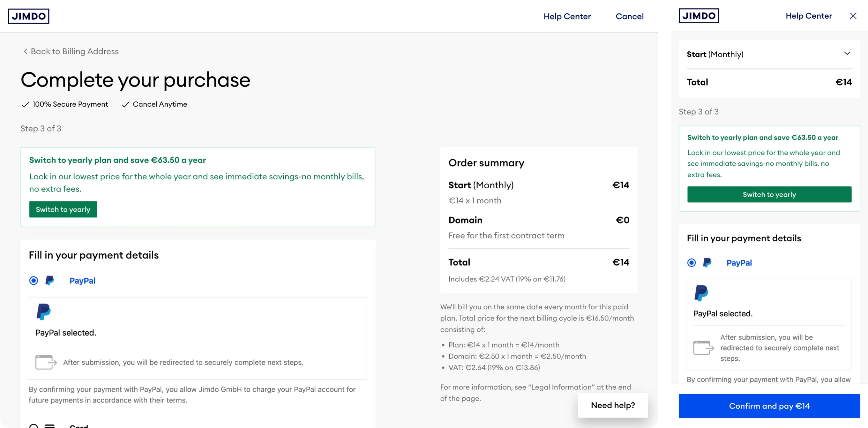Click PayPal label text in desktop view
The image size is (868, 428).
(x=82, y=281)
